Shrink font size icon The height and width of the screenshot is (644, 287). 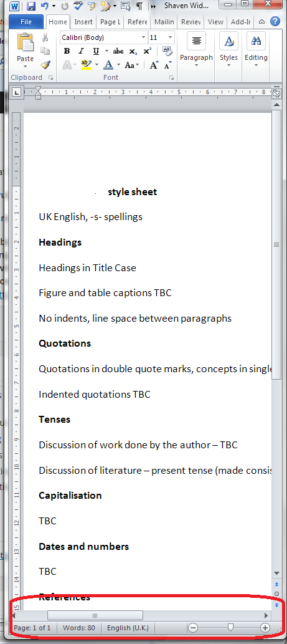(167, 65)
